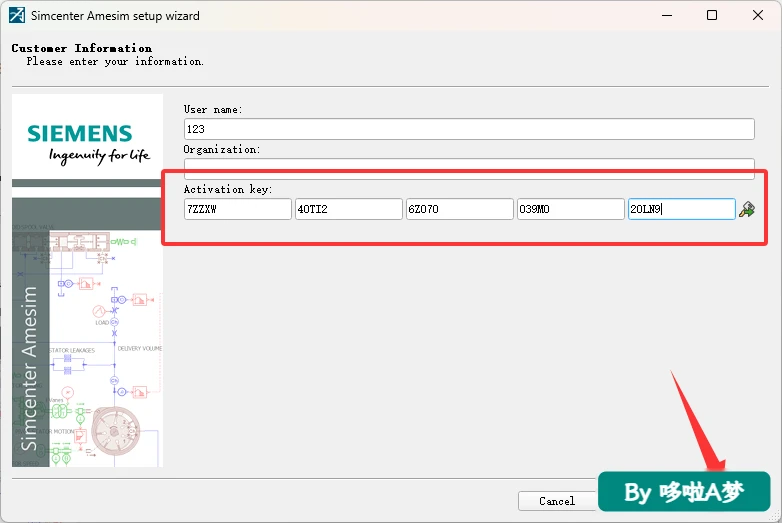Image resolution: width=782 pixels, height=523 pixels.
Task: Click the vertical Simcenter Amesim banner text
Action: click(29, 368)
